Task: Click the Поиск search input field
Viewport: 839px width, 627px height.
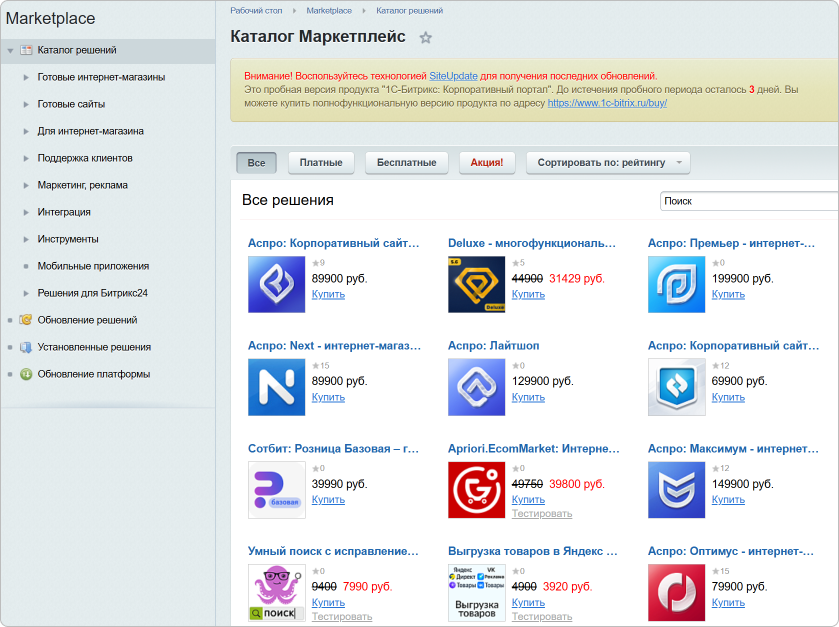Action: tap(748, 201)
